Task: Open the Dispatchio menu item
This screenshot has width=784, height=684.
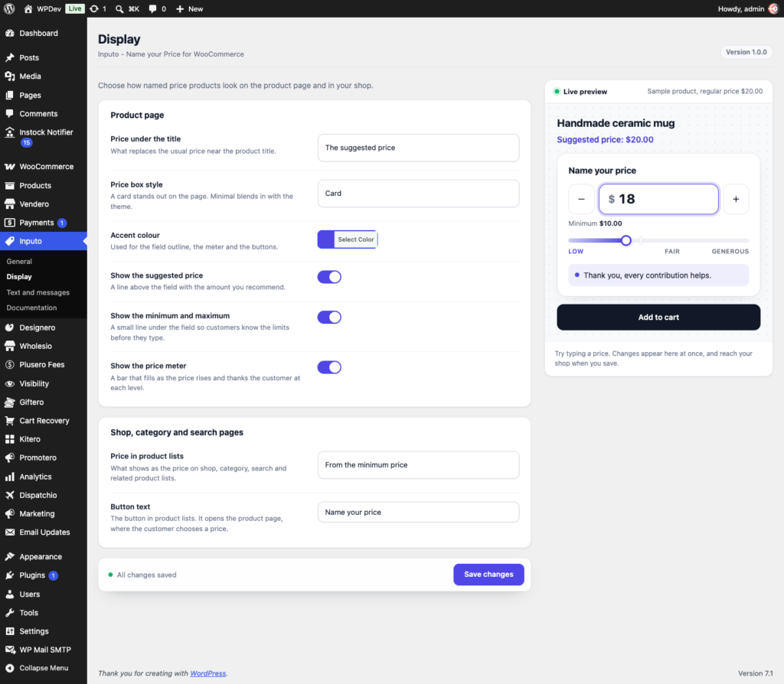Action: pyautogui.click(x=44, y=495)
